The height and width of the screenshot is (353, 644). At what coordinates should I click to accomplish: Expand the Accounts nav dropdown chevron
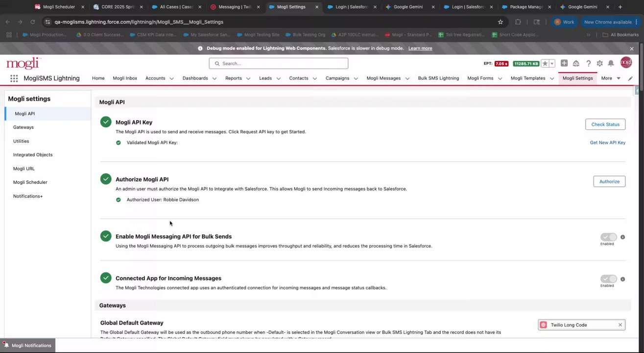tap(172, 78)
